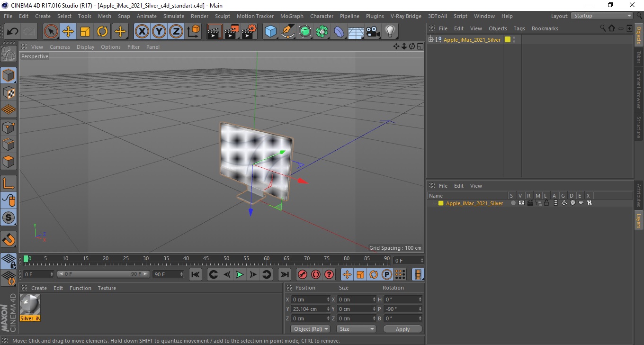644x345 pixels.
Task: Open the MoGraph menu
Action: pyautogui.click(x=292, y=16)
